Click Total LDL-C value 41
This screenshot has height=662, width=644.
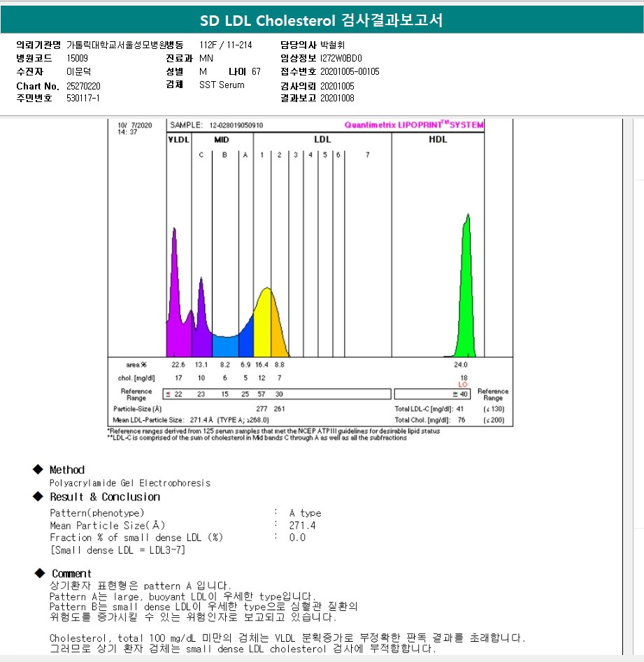460,409
